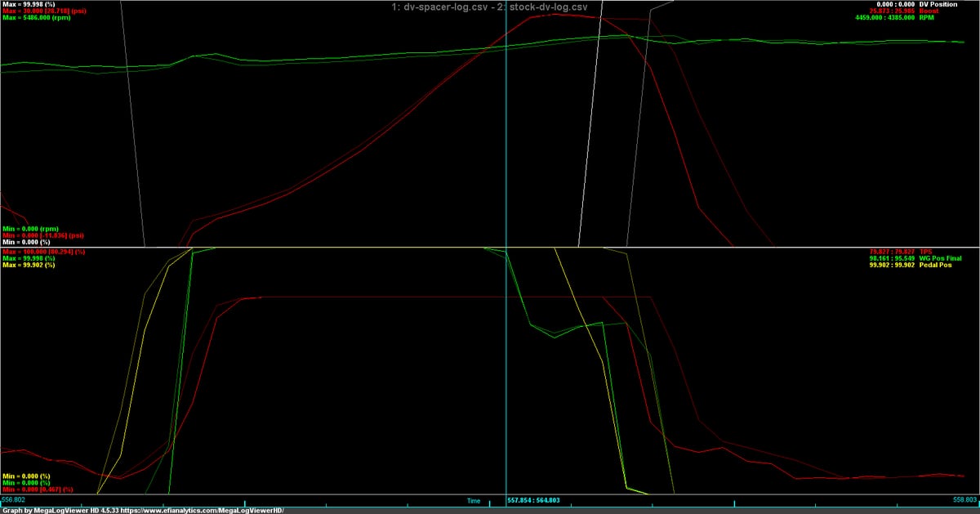Click the log file title dv-spacer-log.csv
This screenshot has height=514, width=980.
point(437,7)
